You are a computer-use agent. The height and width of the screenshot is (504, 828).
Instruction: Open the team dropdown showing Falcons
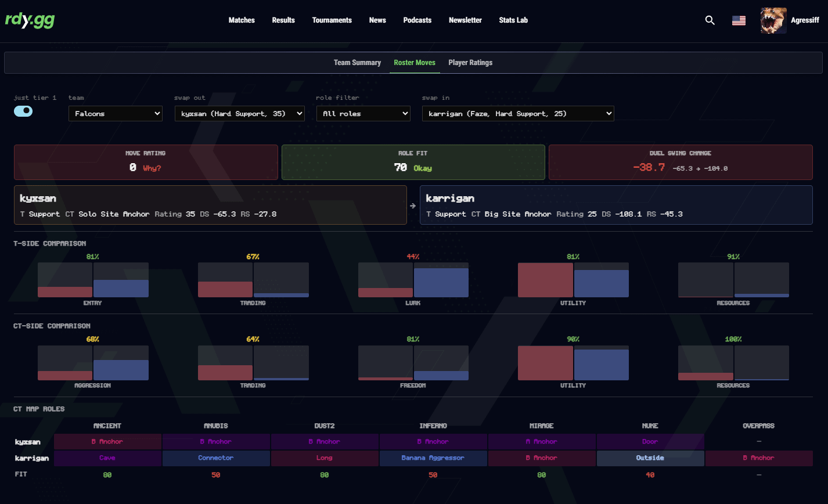point(116,114)
